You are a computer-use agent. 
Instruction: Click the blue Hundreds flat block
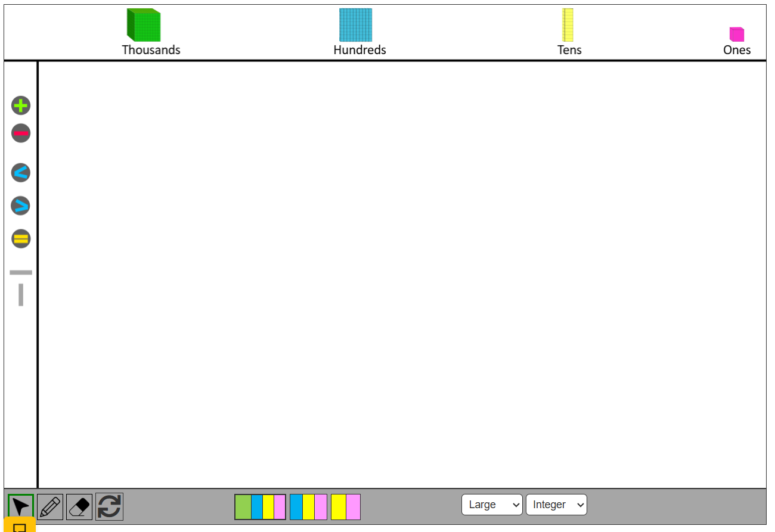point(356,25)
